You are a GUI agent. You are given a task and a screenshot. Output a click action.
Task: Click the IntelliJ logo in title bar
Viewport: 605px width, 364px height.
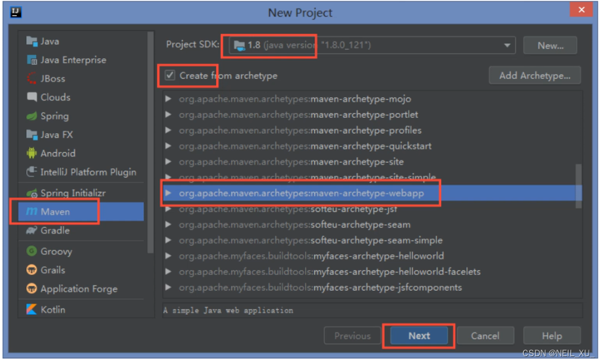pos(16,12)
